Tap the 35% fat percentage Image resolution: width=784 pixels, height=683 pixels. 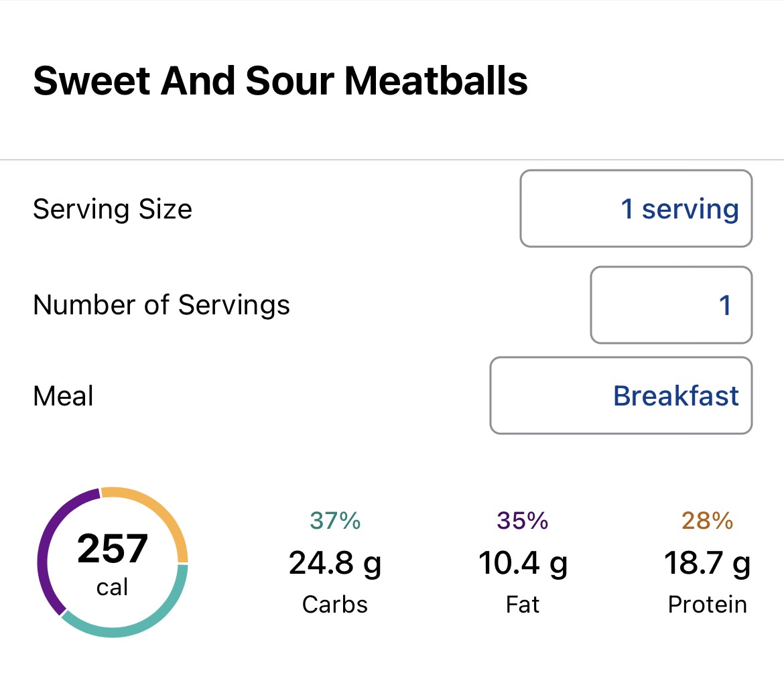(x=523, y=520)
